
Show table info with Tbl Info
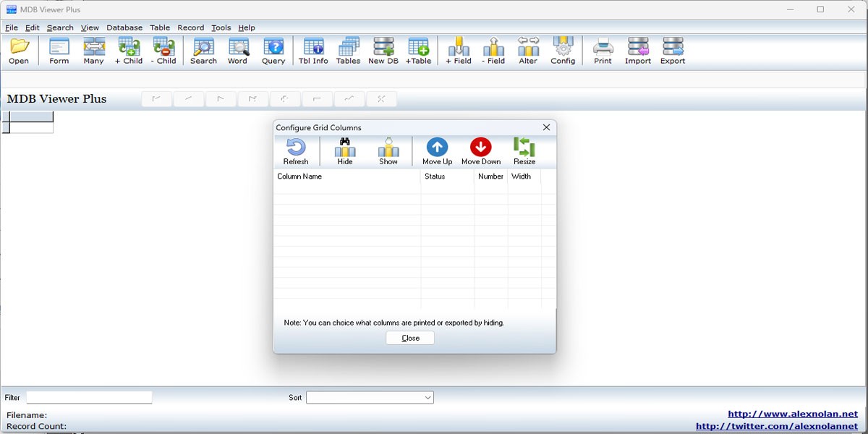(x=313, y=51)
